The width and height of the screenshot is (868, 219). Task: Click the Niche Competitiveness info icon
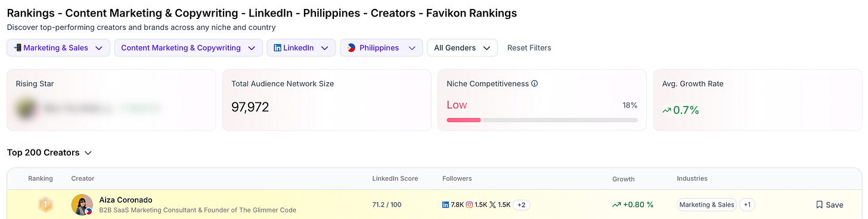coord(534,84)
